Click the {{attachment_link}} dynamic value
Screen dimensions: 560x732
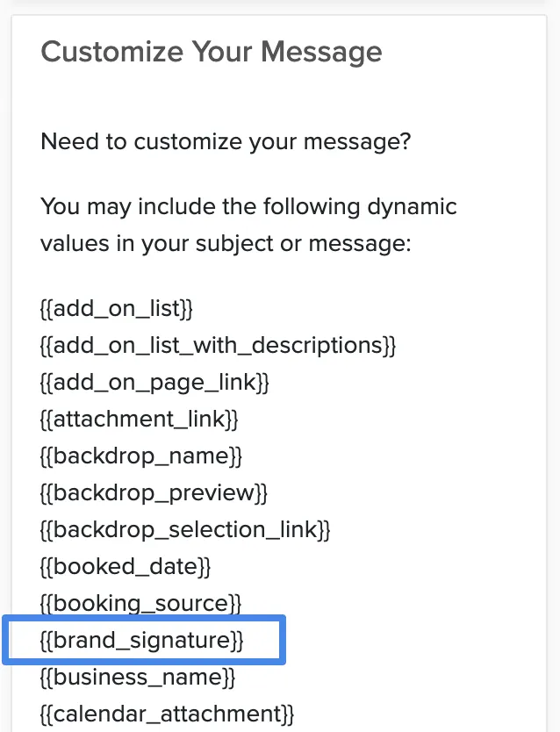[x=140, y=420]
